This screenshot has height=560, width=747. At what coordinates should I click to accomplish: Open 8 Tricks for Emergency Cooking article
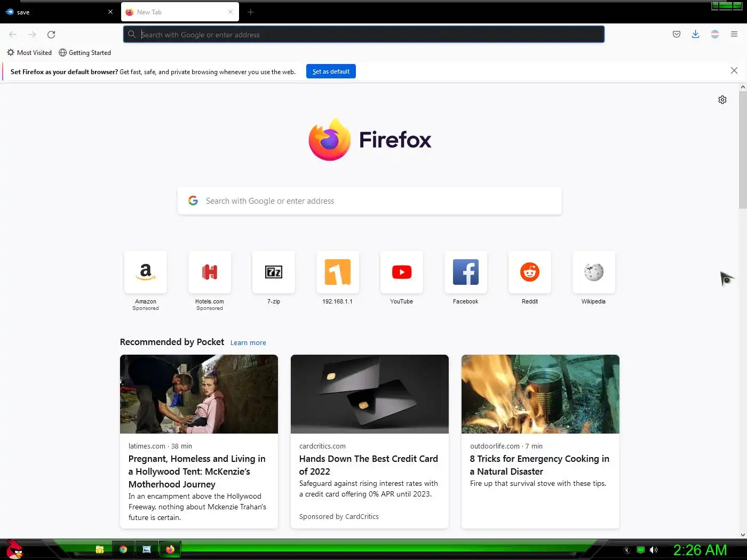coord(539,465)
